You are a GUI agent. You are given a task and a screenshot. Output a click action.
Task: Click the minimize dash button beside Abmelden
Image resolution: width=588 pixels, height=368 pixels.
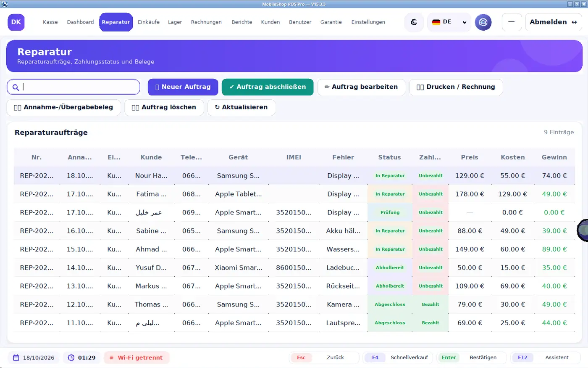click(x=512, y=22)
